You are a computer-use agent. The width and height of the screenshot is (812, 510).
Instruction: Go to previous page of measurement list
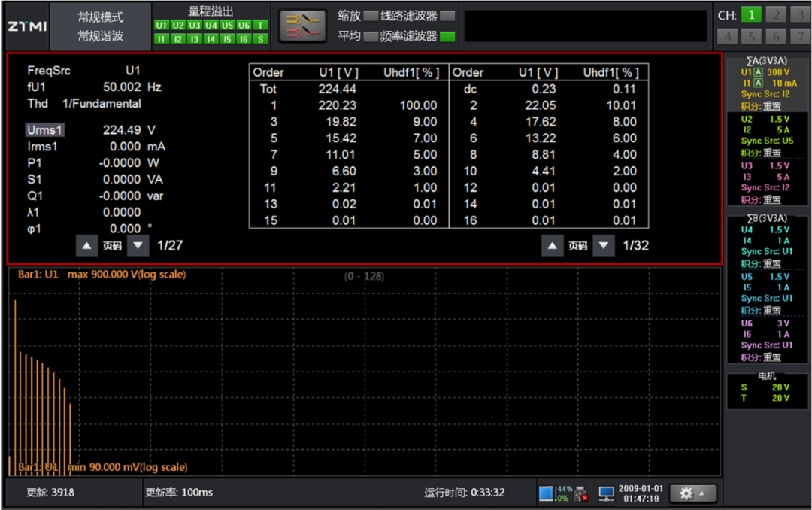(x=86, y=245)
